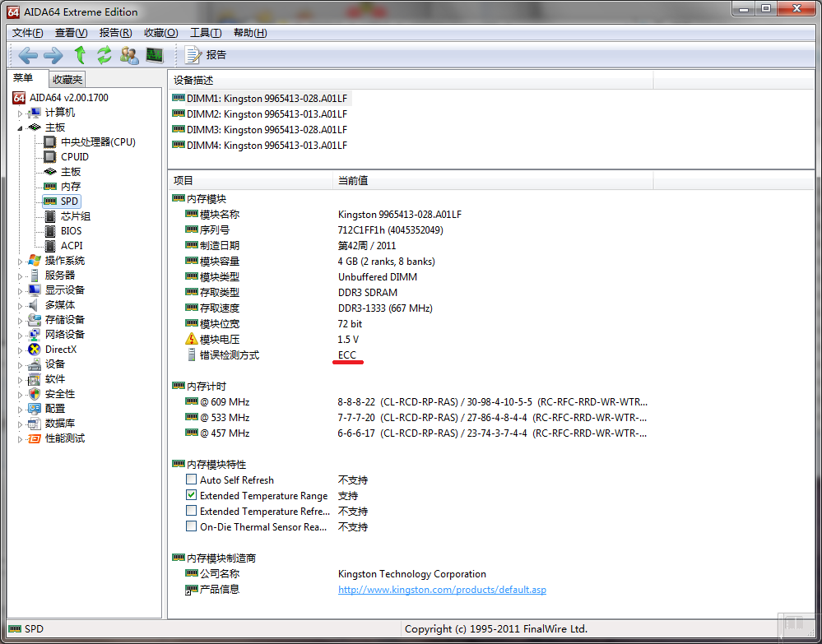Open the 文件(F) menu
This screenshot has height=644, width=822.
(28, 33)
